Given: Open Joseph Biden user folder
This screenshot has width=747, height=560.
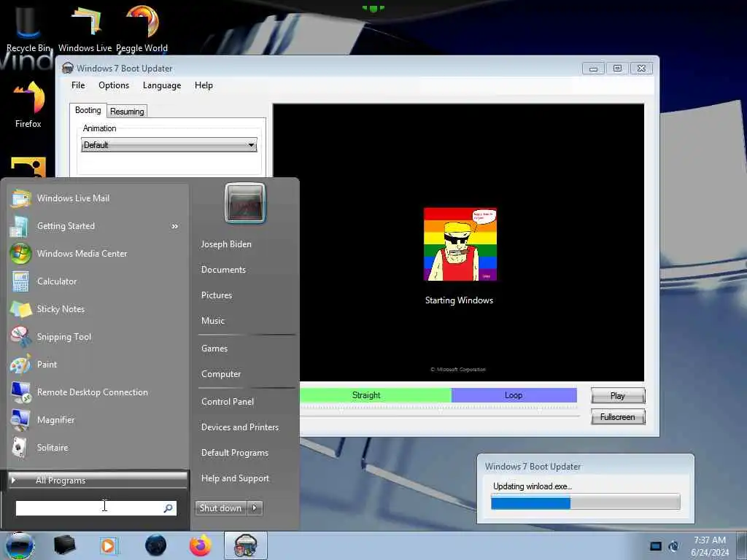Looking at the screenshot, I should (x=226, y=244).
